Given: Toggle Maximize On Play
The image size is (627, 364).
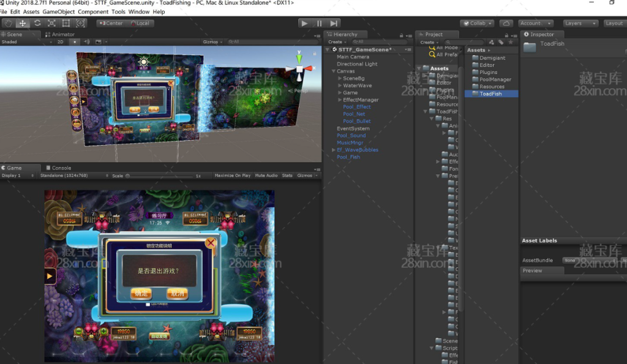Looking at the screenshot, I should (x=232, y=176).
